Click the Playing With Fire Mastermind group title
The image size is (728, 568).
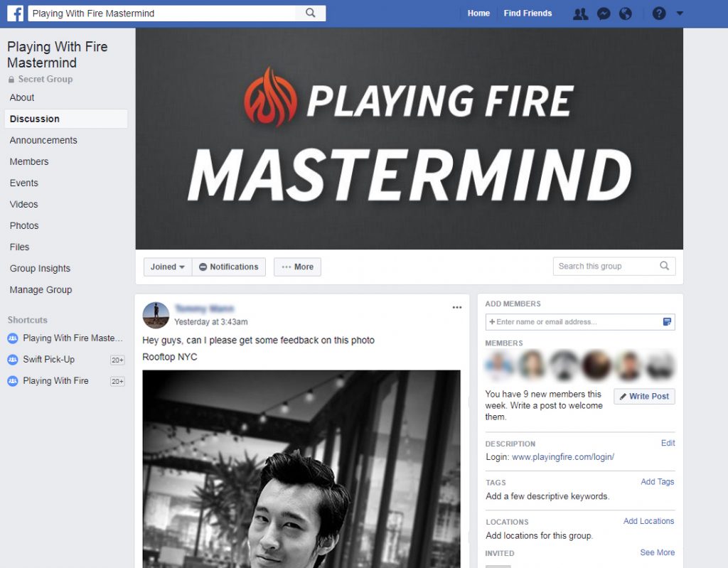[x=57, y=54]
